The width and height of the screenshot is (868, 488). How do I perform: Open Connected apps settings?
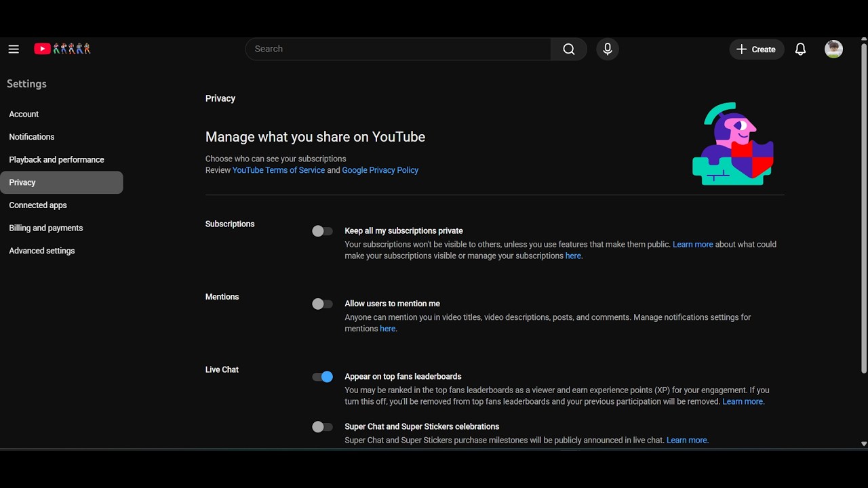click(62, 205)
